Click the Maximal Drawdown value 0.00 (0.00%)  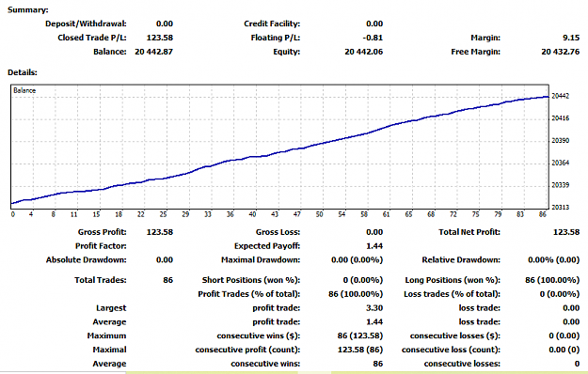pos(357,259)
